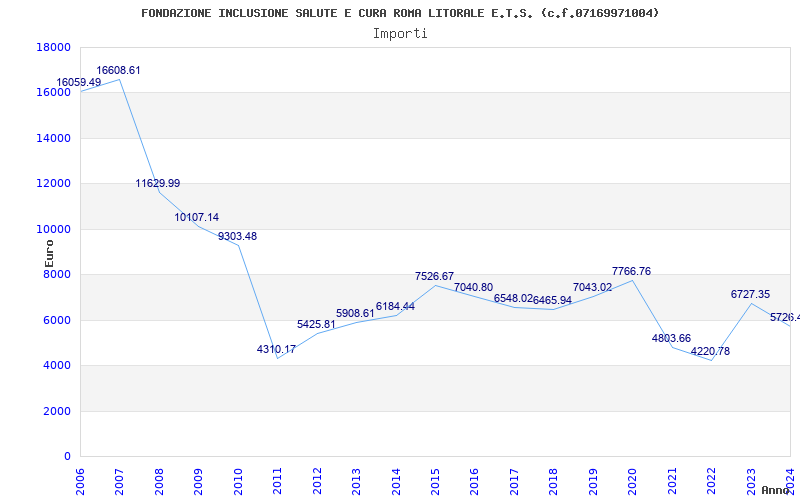
Task: Select data label 5425.81
Action: coord(316,324)
